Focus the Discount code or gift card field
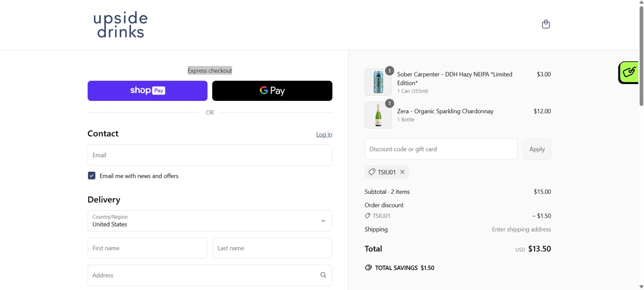The width and height of the screenshot is (644, 290). [441, 149]
